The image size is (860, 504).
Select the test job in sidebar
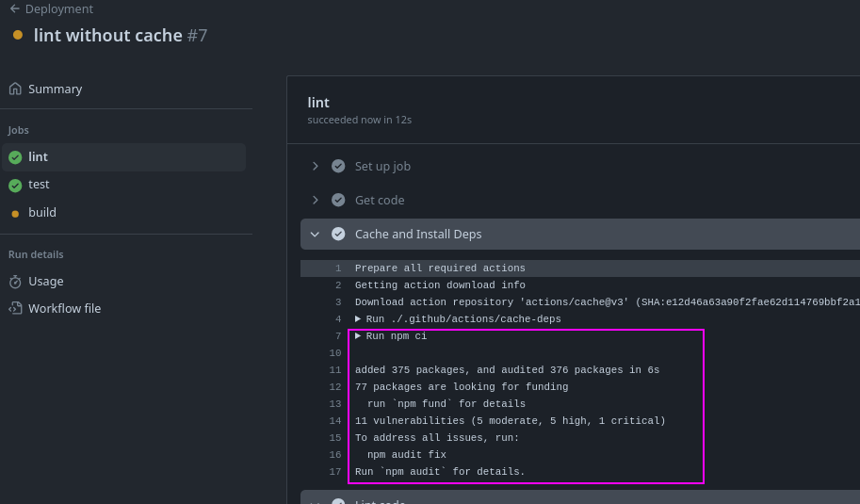pyautogui.click(x=39, y=185)
